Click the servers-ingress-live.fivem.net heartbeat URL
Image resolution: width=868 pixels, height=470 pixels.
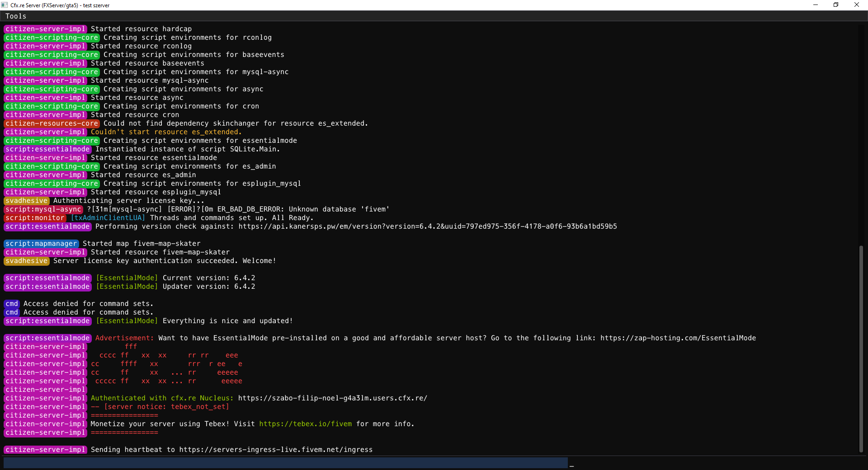pyautogui.click(x=276, y=450)
